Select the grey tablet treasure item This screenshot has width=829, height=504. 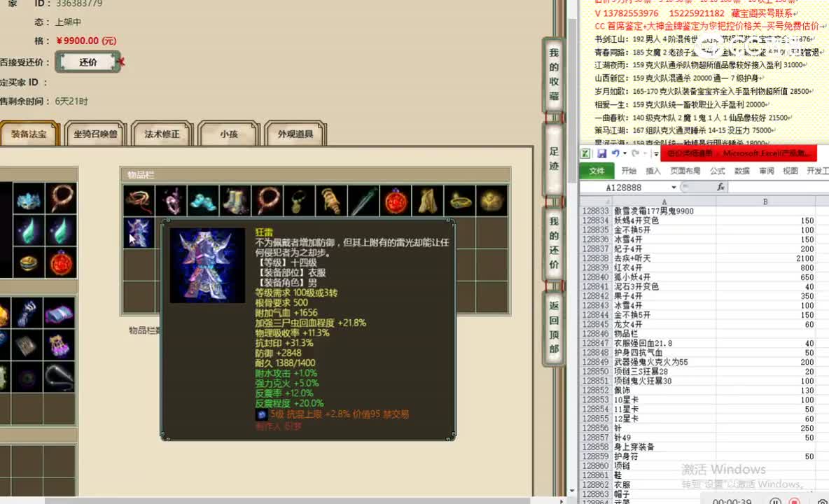27,345
